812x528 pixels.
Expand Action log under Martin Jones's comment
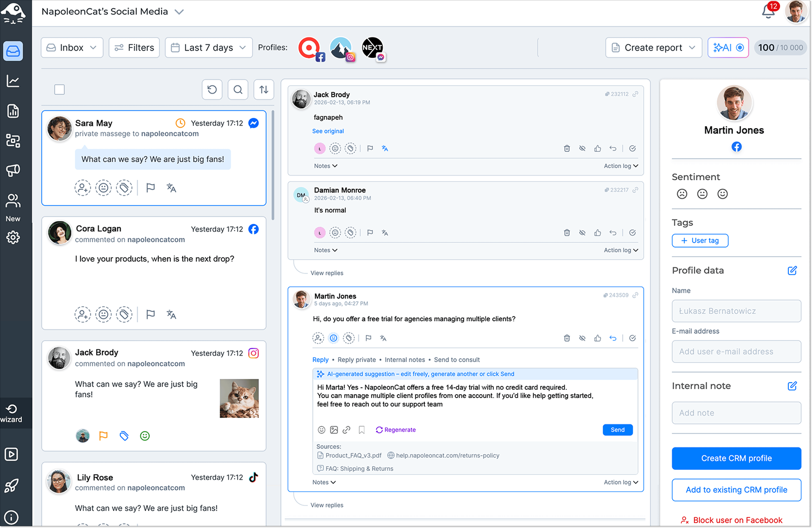point(621,482)
